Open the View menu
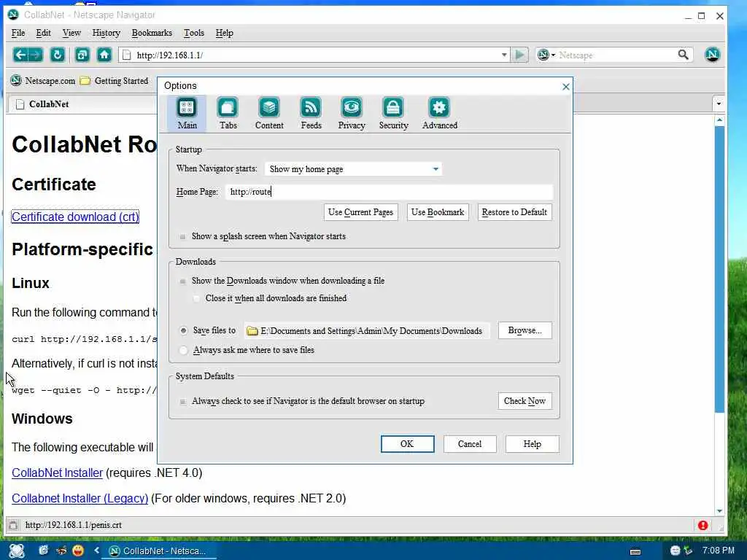 pos(71,33)
